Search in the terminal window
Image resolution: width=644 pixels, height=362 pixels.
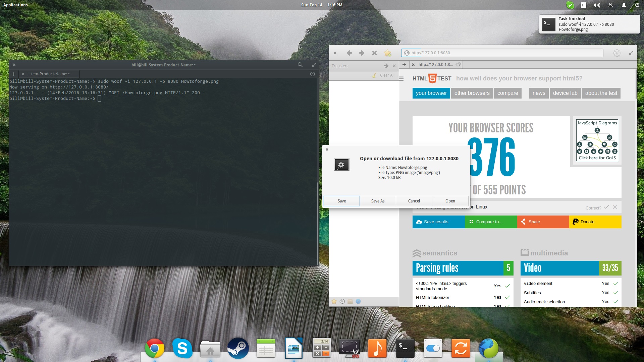point(300,65)
